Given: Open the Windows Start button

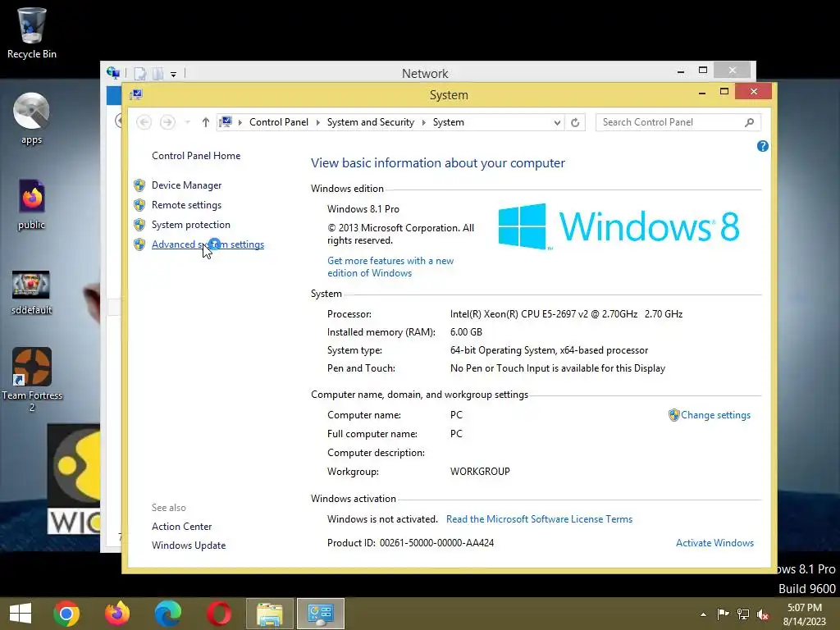Looking at the screenshot, I should click(21, 614).
